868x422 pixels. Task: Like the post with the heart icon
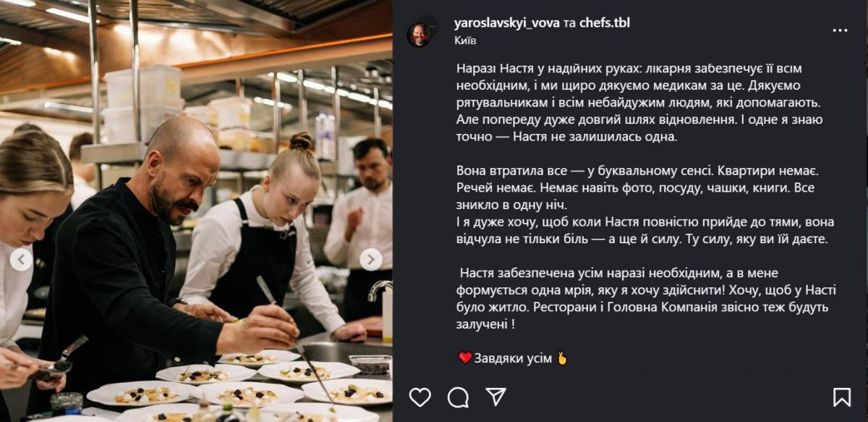[420, 397]
